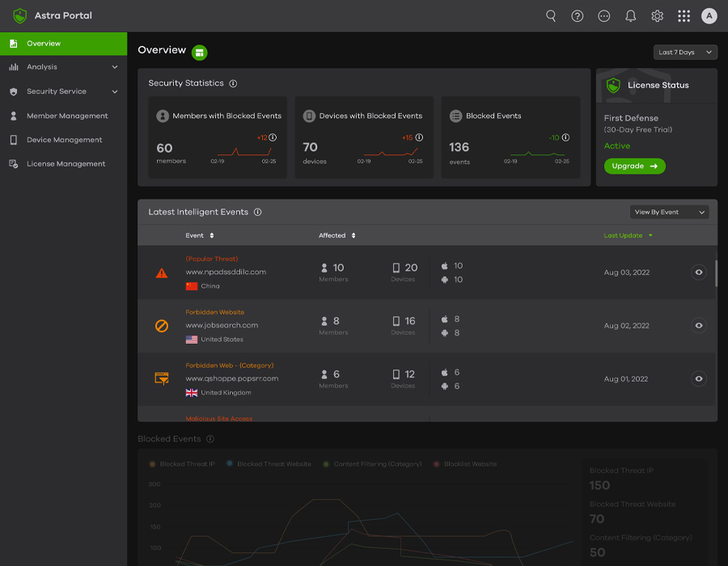728x566 pixels.
Task: Open the settings gear icon
Action: point(658,16)
